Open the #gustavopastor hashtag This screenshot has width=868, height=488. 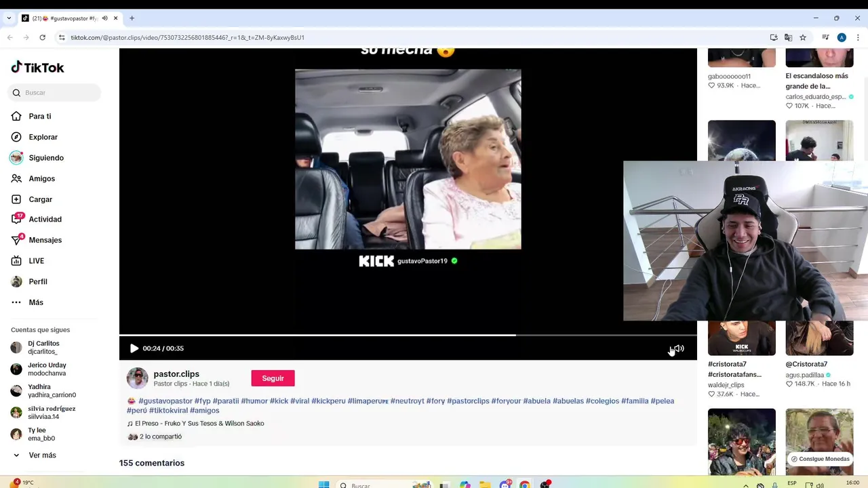[165, 401]
